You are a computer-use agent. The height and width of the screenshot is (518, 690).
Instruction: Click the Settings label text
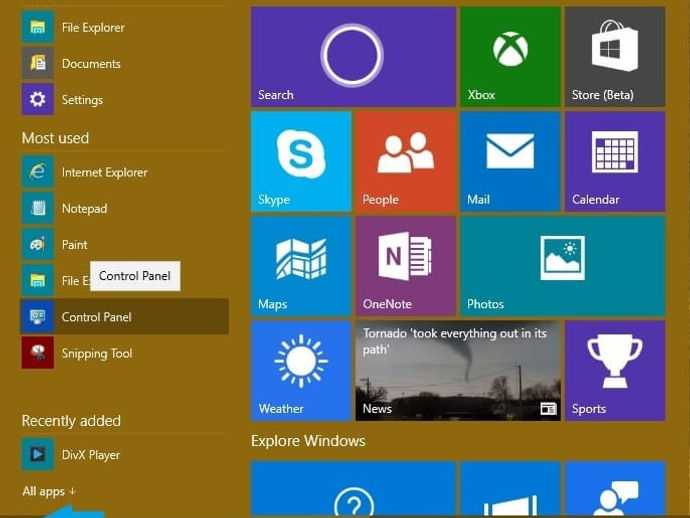pos(82,100)
